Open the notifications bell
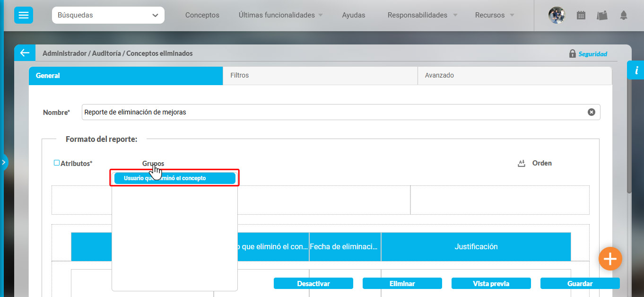 point(624,15)
